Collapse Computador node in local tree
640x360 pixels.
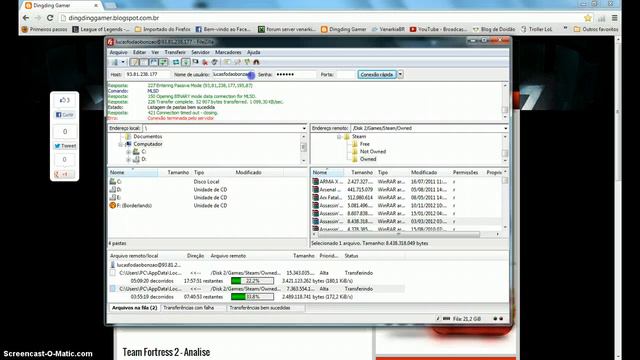[x=120, y=144]
